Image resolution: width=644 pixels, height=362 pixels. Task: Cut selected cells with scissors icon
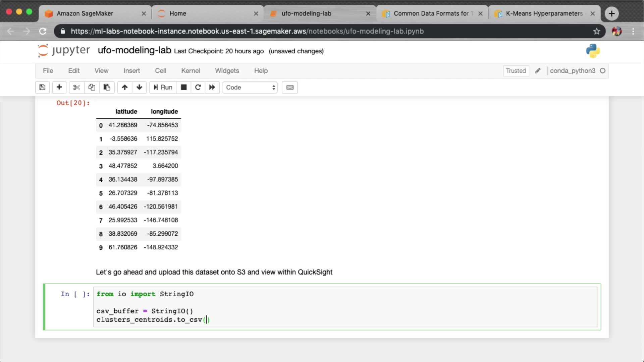click(76, 87)
